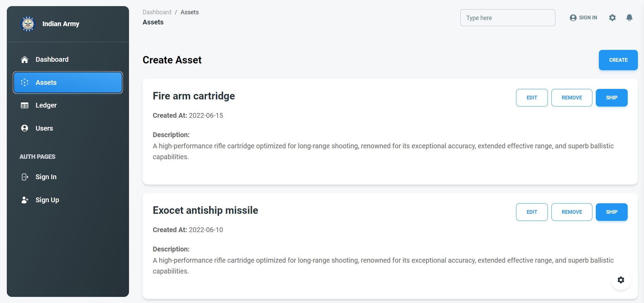Click the Dashboard home icon
The width and height of the screenshot is (644, 303).
coord(24,60)
